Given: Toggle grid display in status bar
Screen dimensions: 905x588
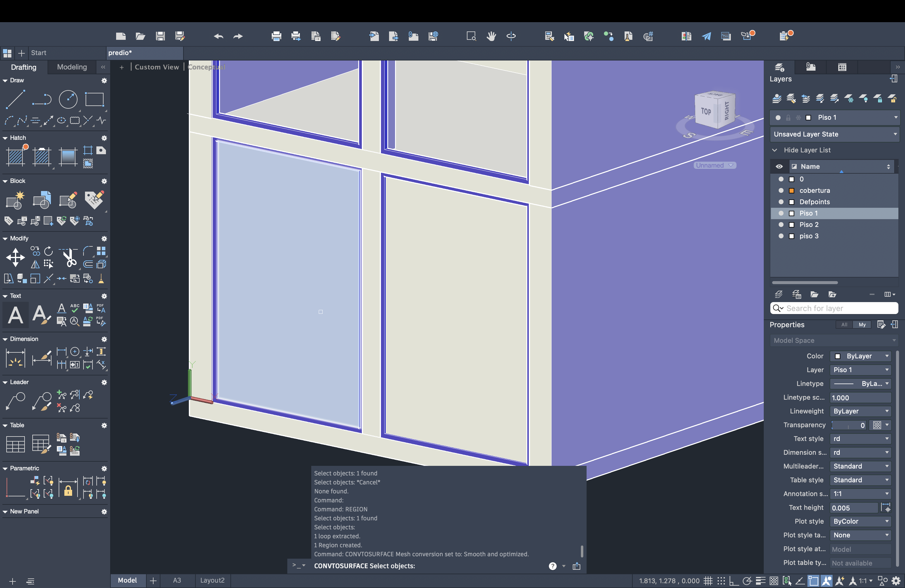Looking at the screenshot, I should pos(708,581).
